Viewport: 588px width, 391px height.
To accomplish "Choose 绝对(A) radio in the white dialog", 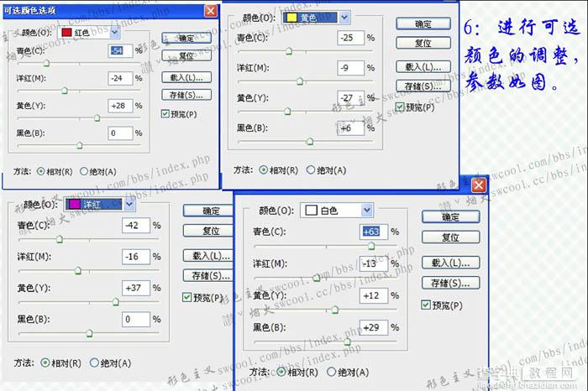I will point(332,371).
